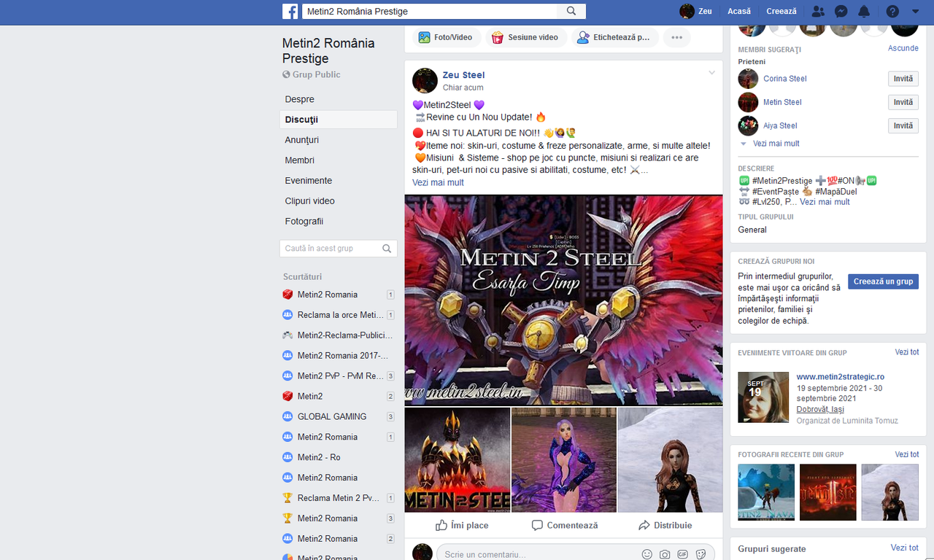Open the emoji picker in the comment box

[x=647, y=553]
